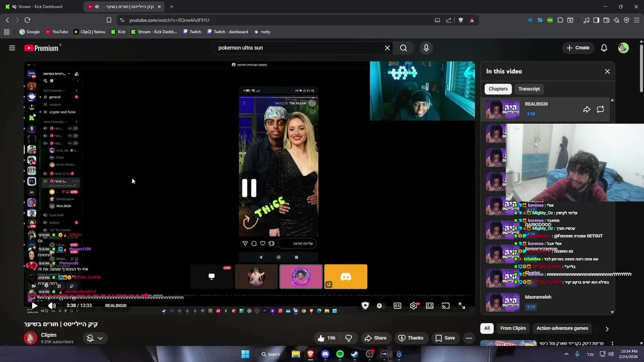Screen dimensions: 644x362
Task: Reload the current page
Action: (x=27, y=20)
